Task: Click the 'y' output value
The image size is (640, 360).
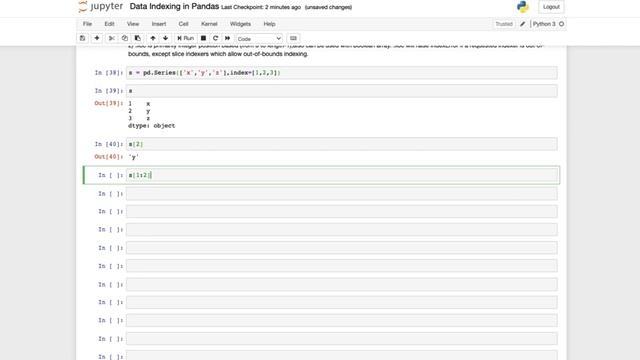Action: tap(133, 157)
